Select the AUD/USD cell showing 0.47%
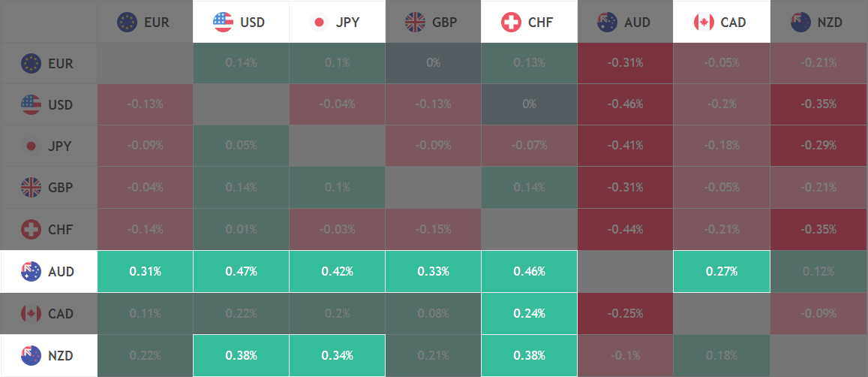The height and width of the screenshot is (377, 868). [241, 272]
